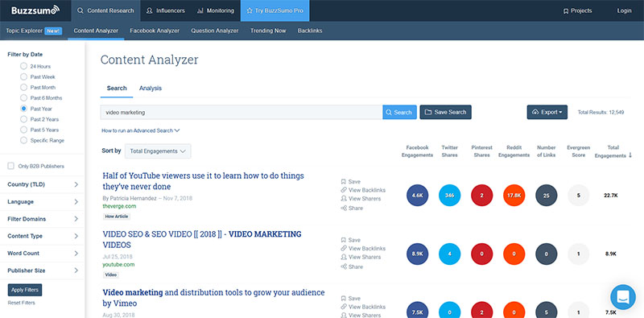The image size is (644, 318).
Task: Enable Only B2B Publishers checkbox
Action: [10, 166]
